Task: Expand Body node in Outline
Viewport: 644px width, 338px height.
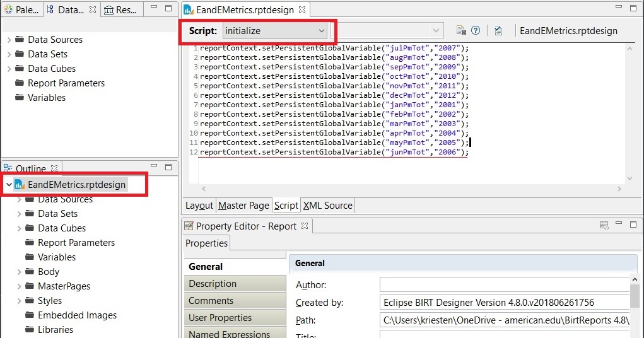Action: [x=19, y=272]
